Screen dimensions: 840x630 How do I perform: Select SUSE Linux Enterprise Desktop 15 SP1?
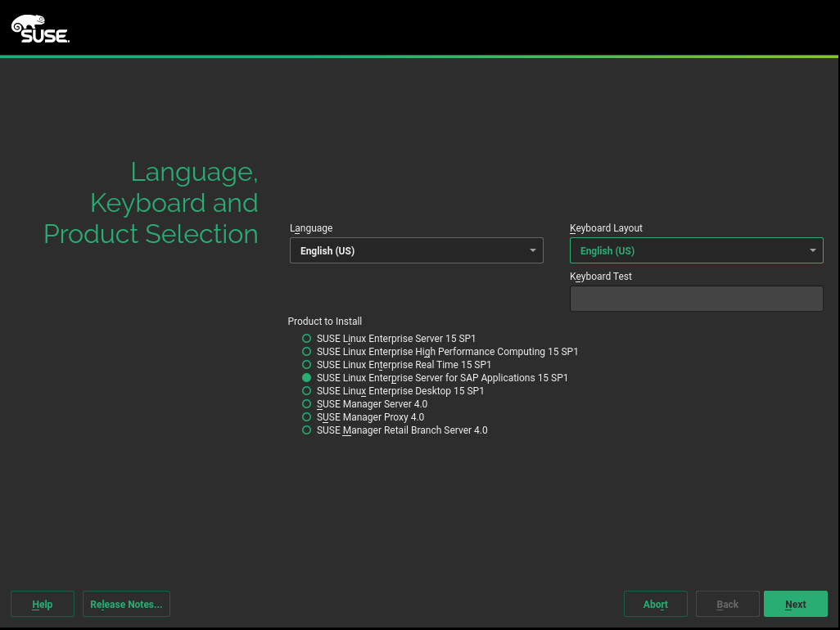coord(307,391)
